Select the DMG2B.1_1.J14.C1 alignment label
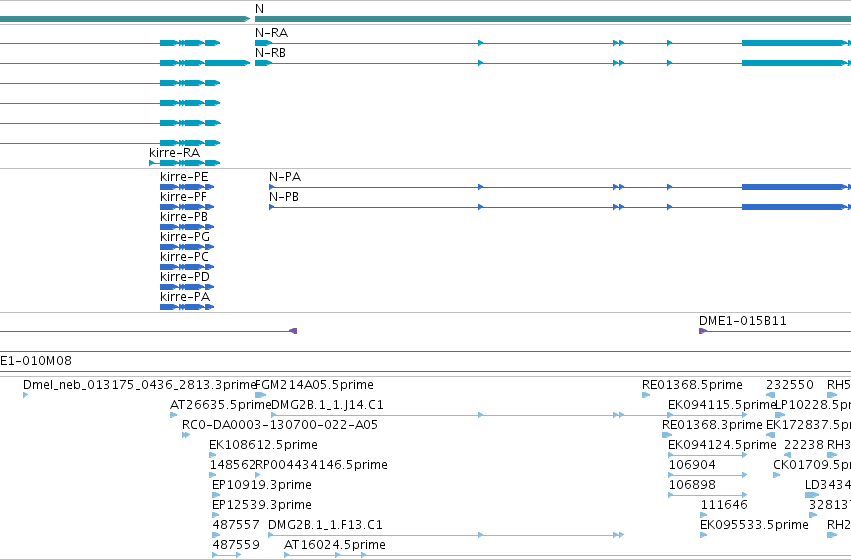 coord(327,405)
